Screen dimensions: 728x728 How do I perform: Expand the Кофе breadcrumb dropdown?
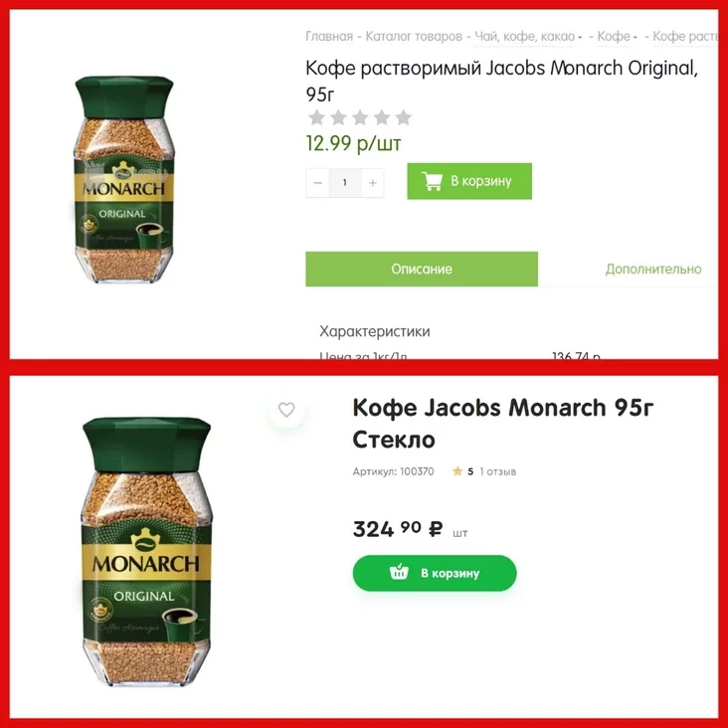[x=617, y=36]
